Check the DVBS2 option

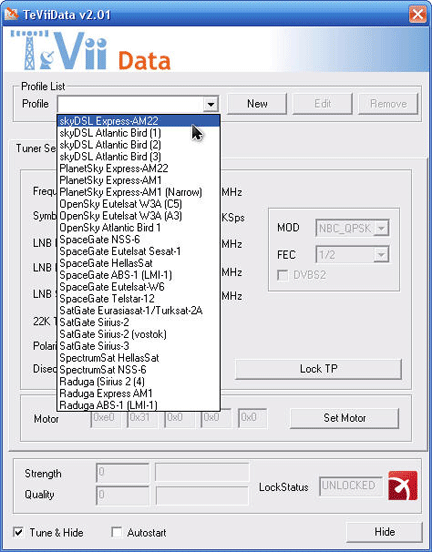(x=282, y=275)
